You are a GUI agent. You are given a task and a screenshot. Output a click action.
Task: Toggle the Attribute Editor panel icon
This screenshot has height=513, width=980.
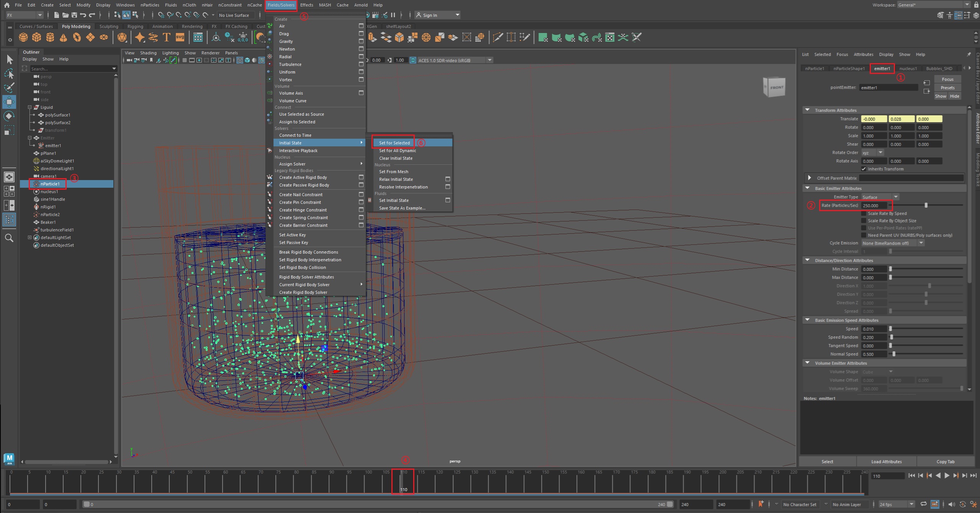coord(958,15)
